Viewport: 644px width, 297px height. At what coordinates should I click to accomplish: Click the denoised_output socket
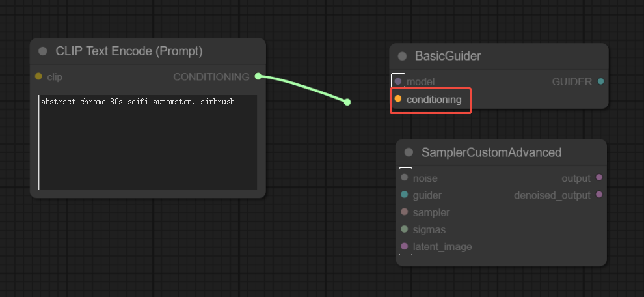(599, 195)
